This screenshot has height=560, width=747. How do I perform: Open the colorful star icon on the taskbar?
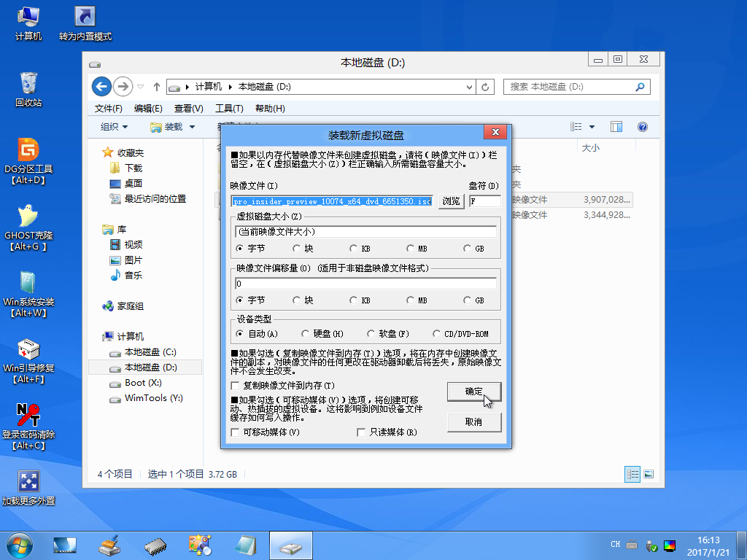[200, 545]
